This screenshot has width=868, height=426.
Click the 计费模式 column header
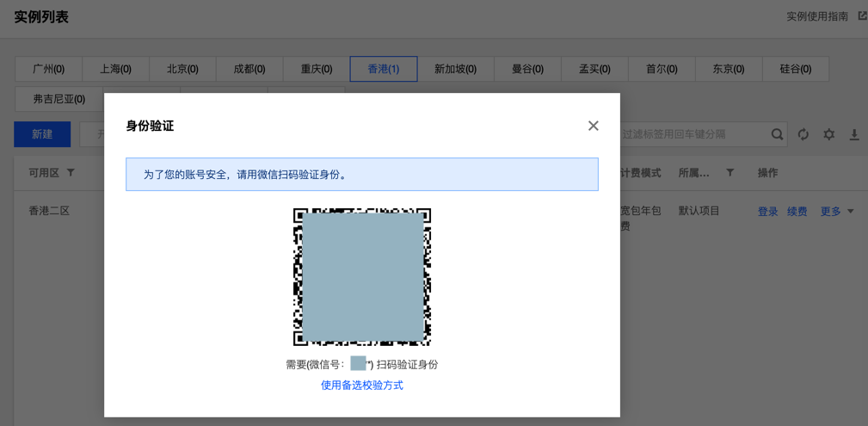pos(641,173)
